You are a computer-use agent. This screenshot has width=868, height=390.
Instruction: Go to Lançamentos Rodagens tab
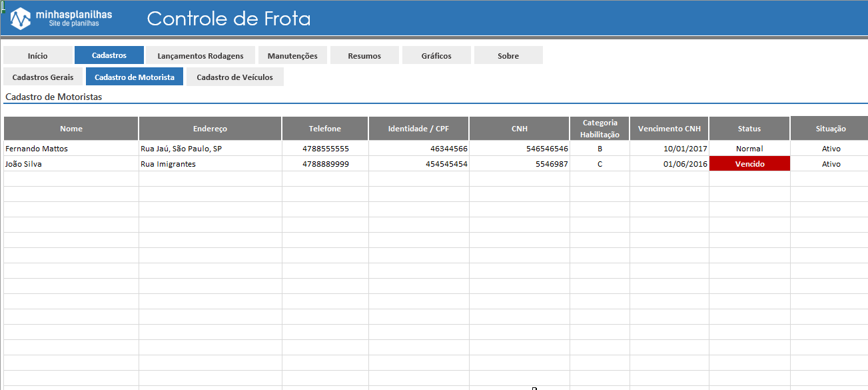tap(201, 55)
